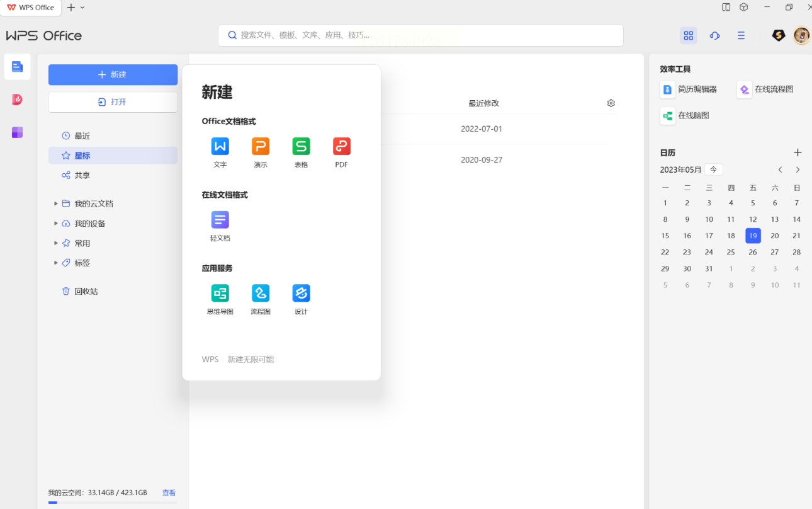Open the 在线脑图 tool
Viewport: 812px width, 509px height.
click(x=685, y=116)
